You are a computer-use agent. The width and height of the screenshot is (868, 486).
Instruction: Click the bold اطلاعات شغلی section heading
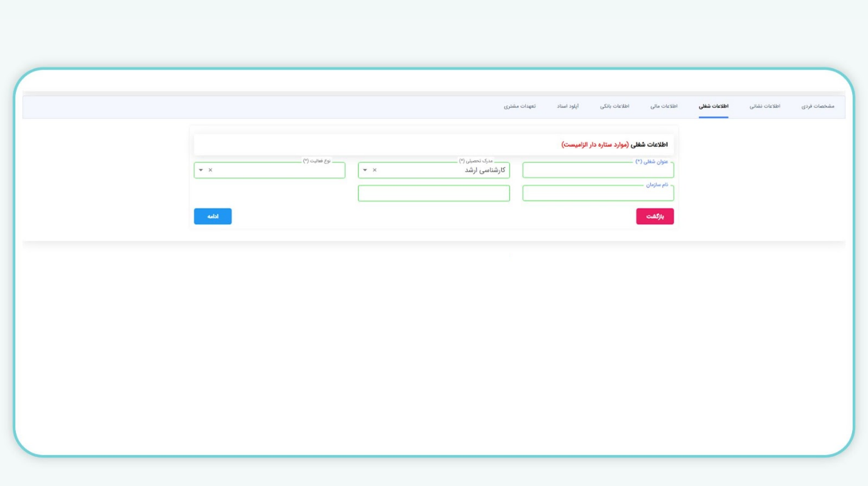(649, 145)
